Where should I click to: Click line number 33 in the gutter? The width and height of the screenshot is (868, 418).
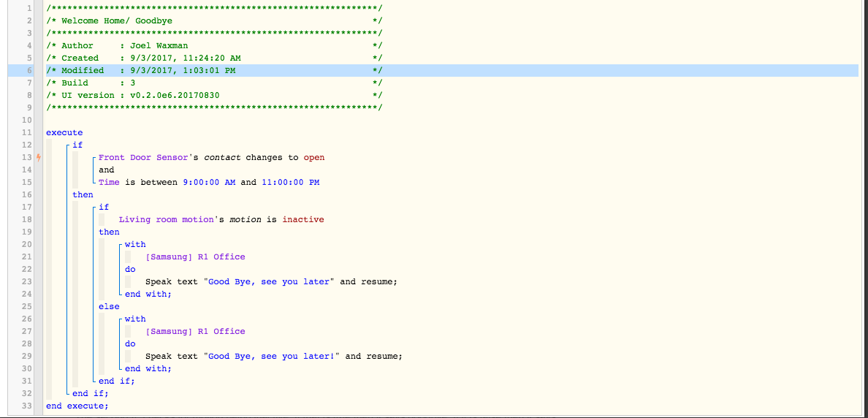tap(27, 406)
